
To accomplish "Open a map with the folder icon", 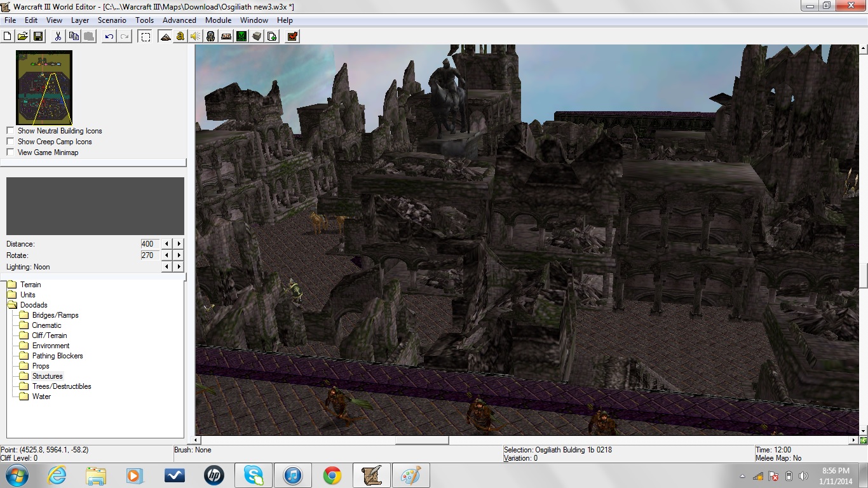I will (x=22, y=36).
